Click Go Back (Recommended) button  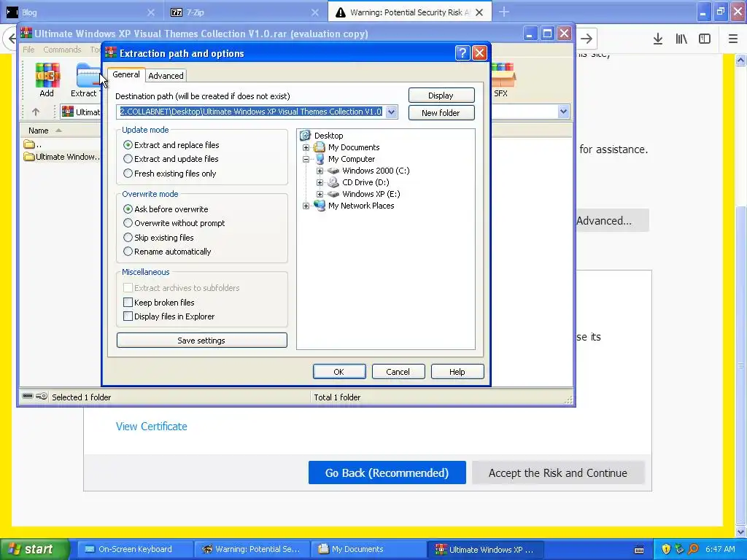(x=387, y=472)
